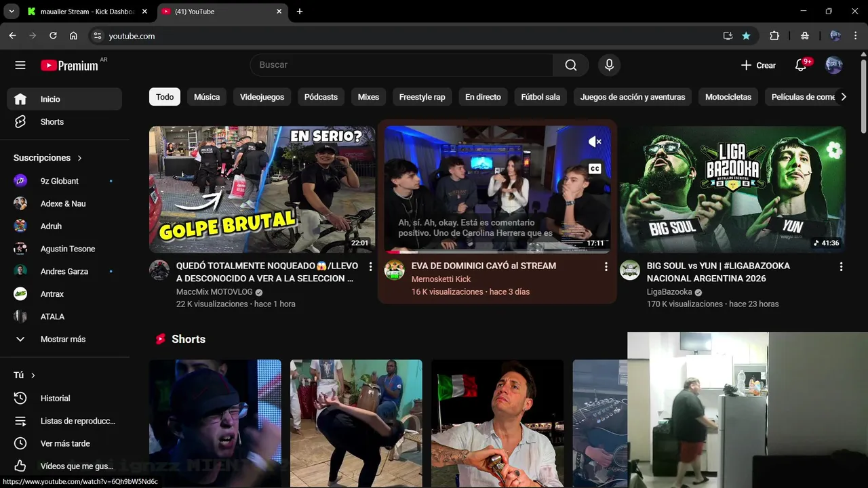Toggle subtitles on the video preview
The width and height of the screenshot is (868, 488).
click(x=595, y=169)
